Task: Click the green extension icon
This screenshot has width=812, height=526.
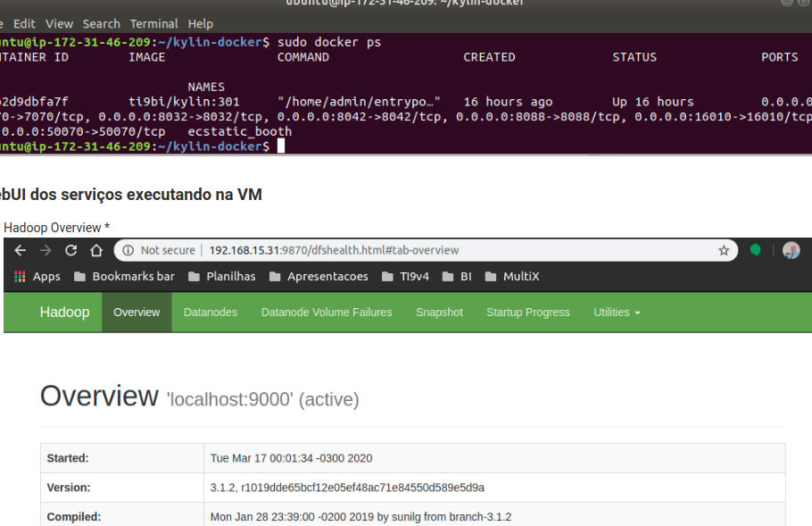Action: pyautogui.click(x=755, y=251)
